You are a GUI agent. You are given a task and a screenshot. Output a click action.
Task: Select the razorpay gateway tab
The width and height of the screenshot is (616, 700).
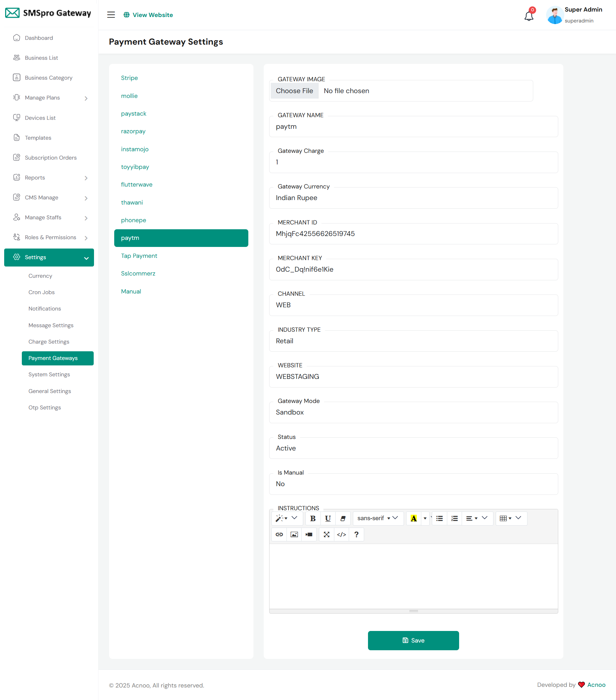coord(133,131)
